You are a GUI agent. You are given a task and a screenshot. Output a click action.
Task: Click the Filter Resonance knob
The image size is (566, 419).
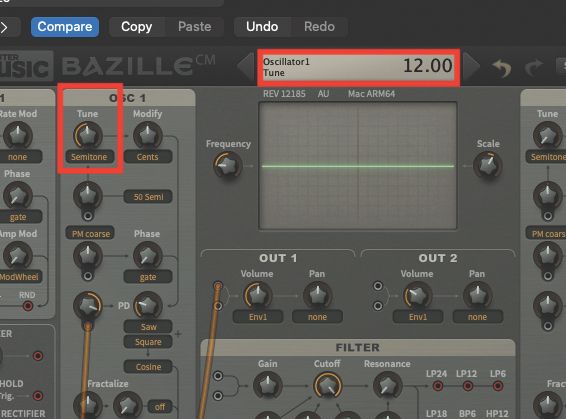(387, 385)
